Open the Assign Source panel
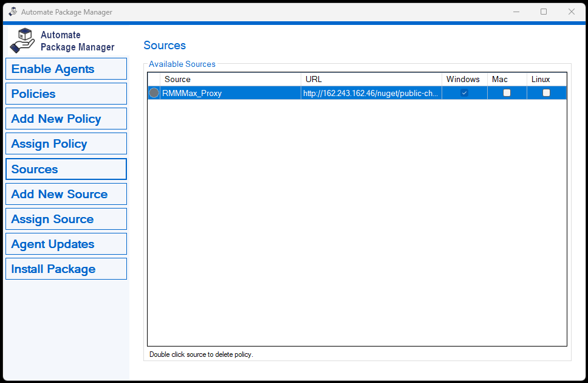The width and height of the screenshot is (588, 383). point(66,218)
